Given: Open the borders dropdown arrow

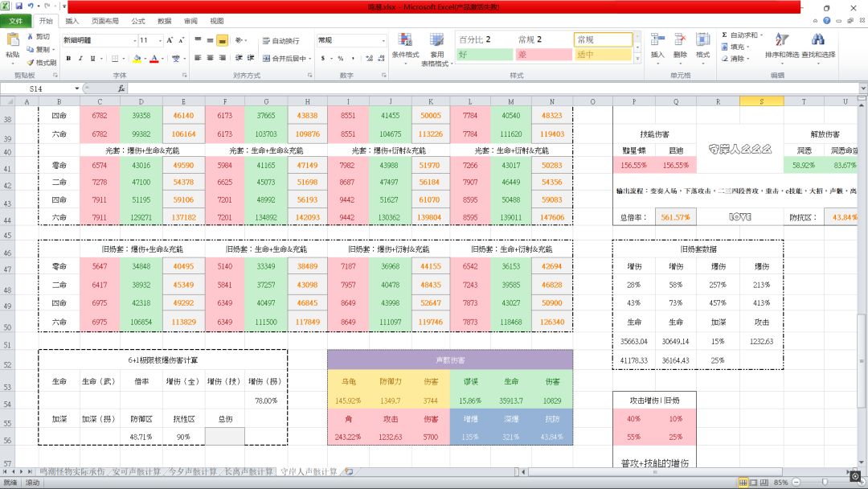Looking at the screenshot, I should 123,58.
